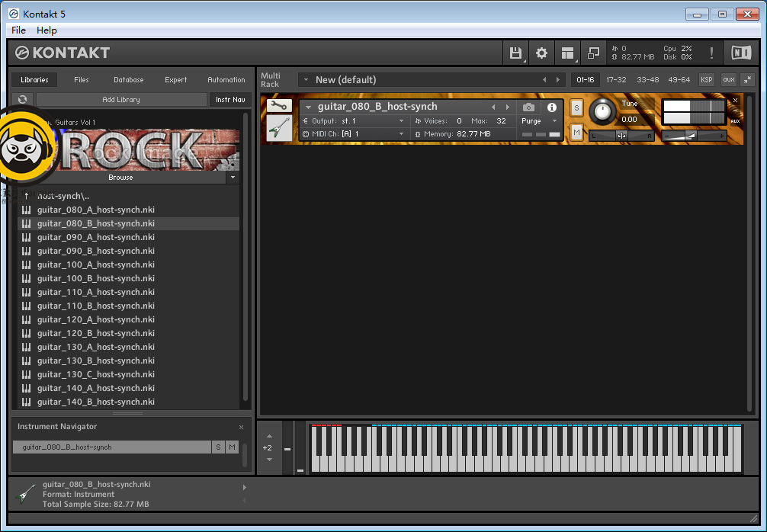This screenshot has width=767, height=532.
Task: Shift keyboard octave down arrow
Action: (x=269, y=460)
